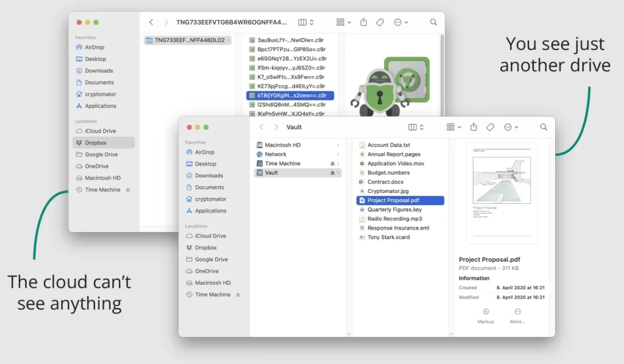Click the view switcher chevrons next to column icon
Image resolution: width=624 pixels, height=364 pixels.
420,127
